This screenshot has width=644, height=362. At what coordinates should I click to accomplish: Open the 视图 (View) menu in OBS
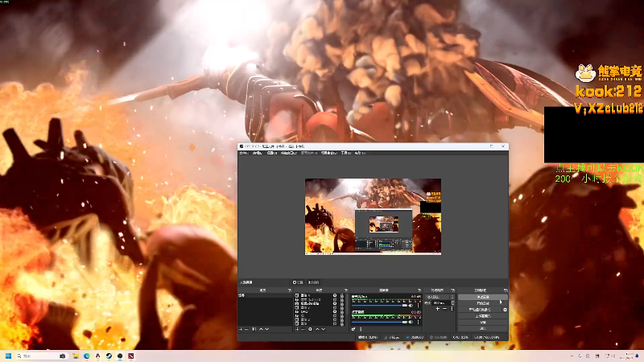pos(272,153)
